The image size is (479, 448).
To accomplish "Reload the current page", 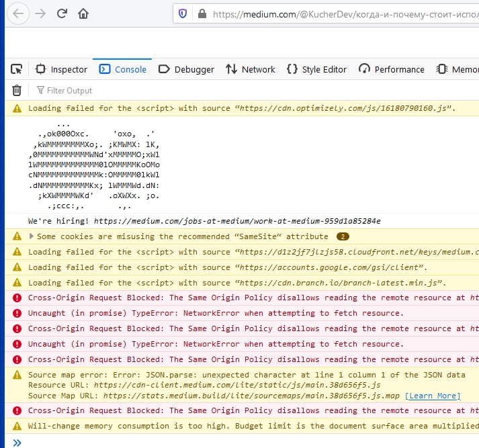I will [x=62, y=13].
